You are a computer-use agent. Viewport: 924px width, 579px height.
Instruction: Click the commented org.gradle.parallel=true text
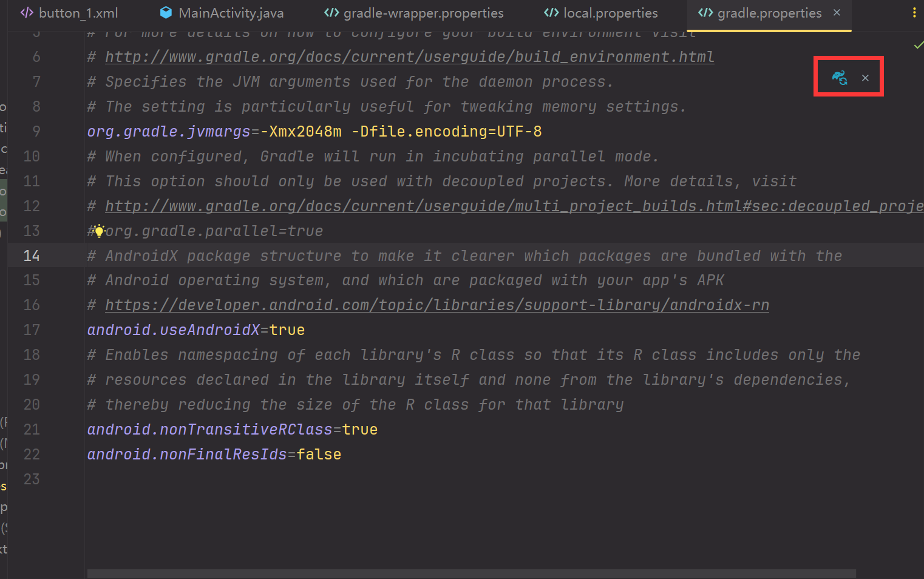(214, 231)
